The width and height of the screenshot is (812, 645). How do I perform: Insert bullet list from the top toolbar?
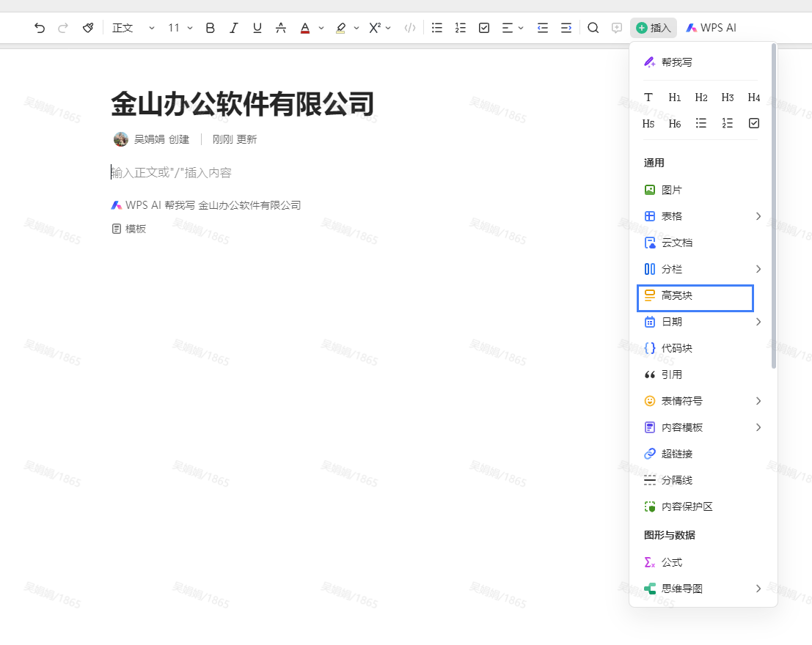click(x=437, y=28)
